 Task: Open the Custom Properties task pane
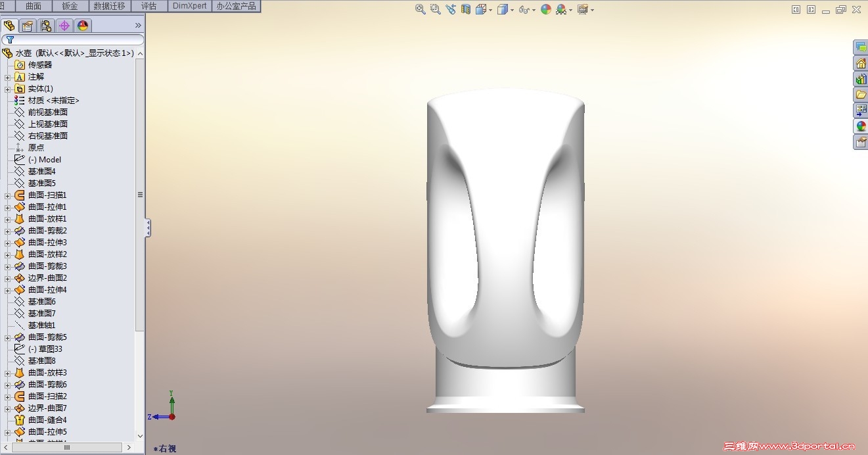point(861,142)
